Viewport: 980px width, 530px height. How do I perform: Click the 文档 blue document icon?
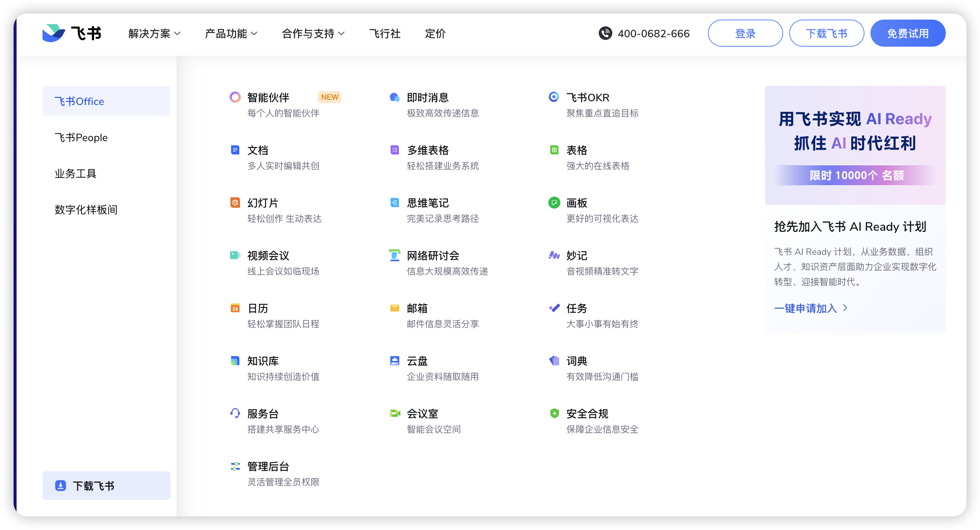click(x=235, y=150)
